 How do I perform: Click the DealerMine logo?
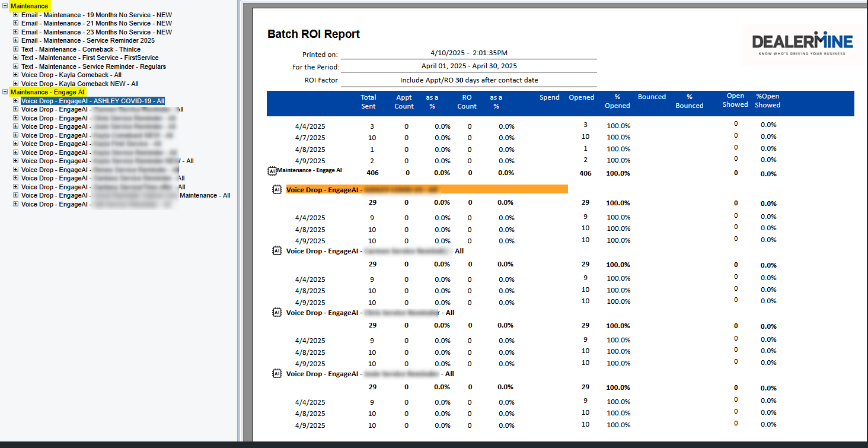[x=802, y=43]
